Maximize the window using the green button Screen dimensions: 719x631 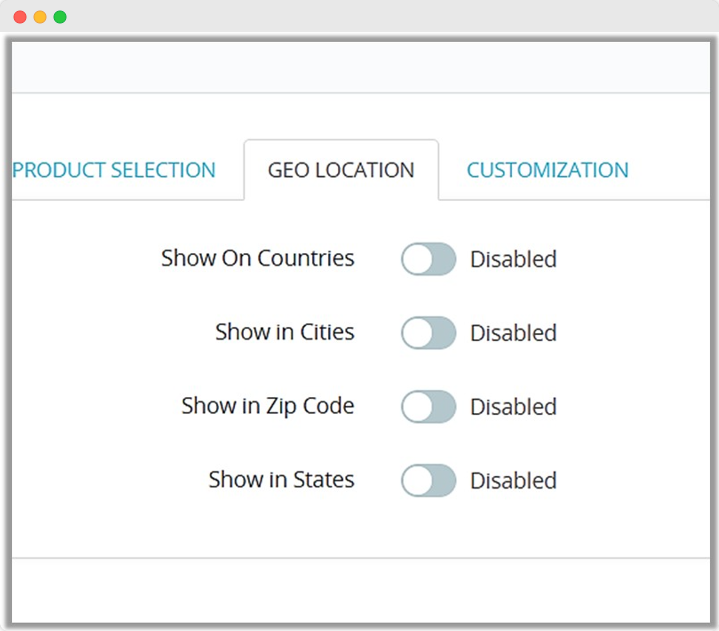(x=60, y=17)
